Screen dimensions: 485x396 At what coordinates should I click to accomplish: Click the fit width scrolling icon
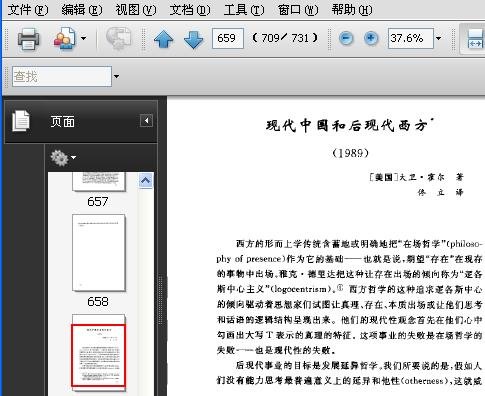pyautogui.click(x=475, y=39)
